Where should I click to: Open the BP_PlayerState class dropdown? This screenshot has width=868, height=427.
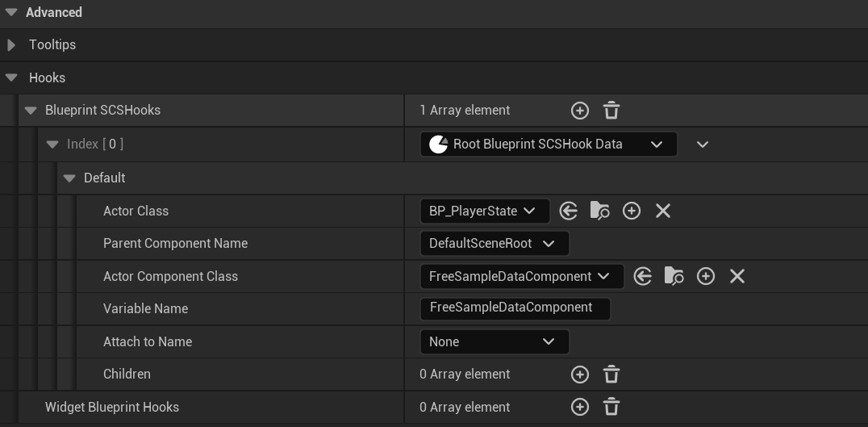(x=485, y=211)
